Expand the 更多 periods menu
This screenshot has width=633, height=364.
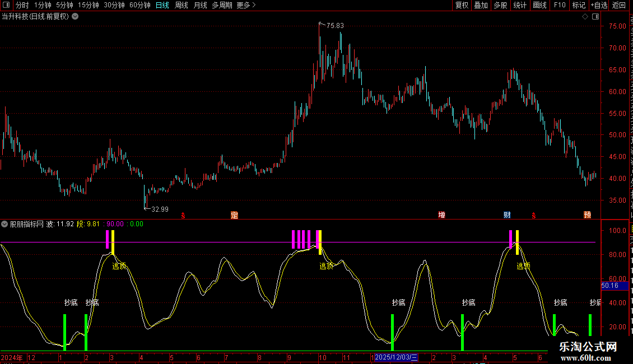coord(246,5)
